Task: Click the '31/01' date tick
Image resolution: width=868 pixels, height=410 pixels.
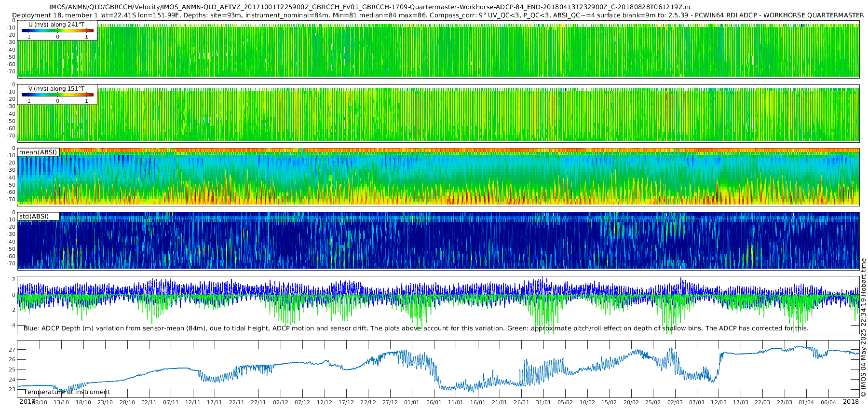Action: (x=543, y=403)
